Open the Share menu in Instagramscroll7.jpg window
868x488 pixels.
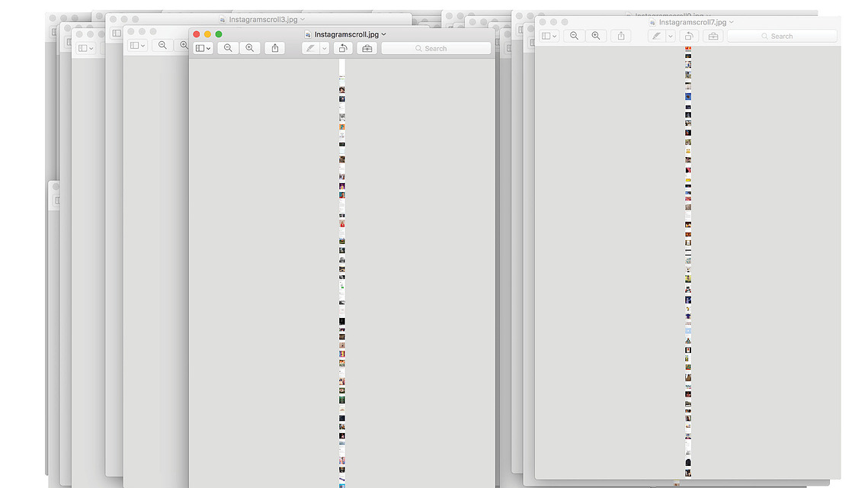click(621, 36)
